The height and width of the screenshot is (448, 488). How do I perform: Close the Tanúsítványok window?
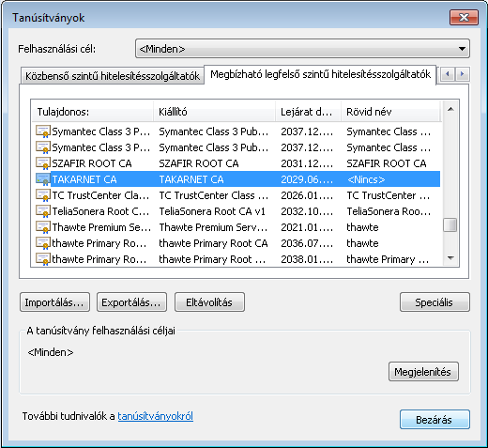pyautogui.click(x=464, y=17)
